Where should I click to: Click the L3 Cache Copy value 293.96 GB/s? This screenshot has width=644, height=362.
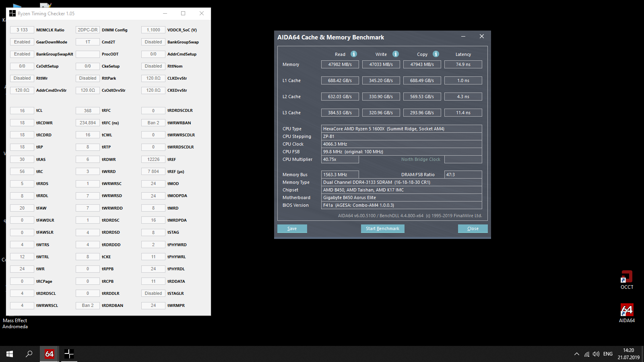pos(422,113)
